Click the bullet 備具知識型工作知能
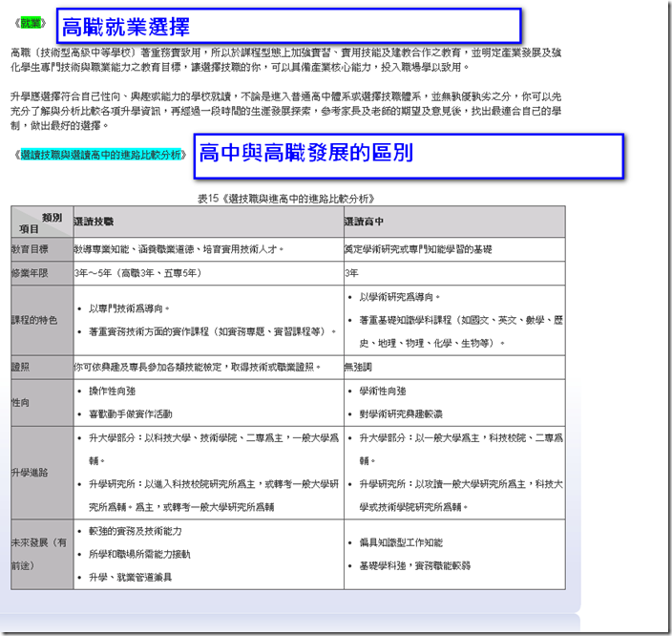This screenshot has height=636, width=672. (x=401, y=542)
